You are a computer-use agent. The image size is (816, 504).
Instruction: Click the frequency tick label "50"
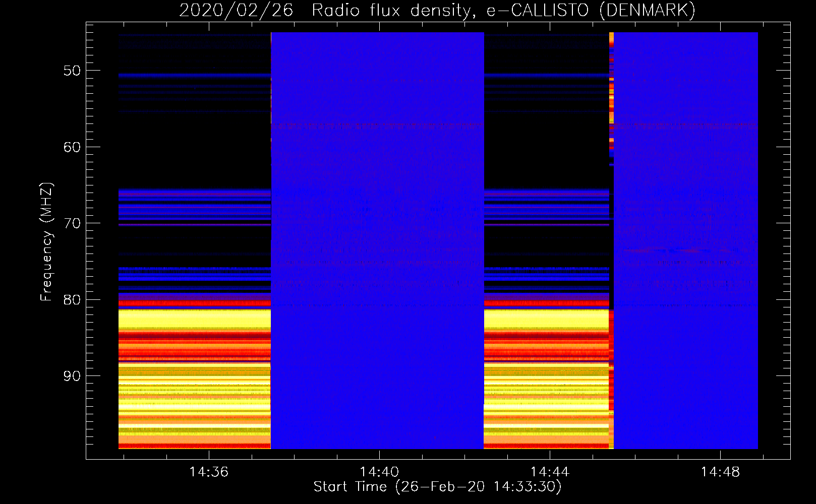point(72,71)
